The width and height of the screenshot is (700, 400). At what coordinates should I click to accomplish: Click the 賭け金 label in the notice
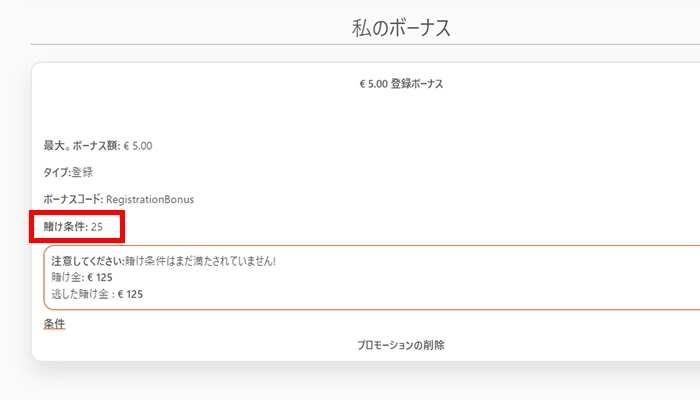66,277
